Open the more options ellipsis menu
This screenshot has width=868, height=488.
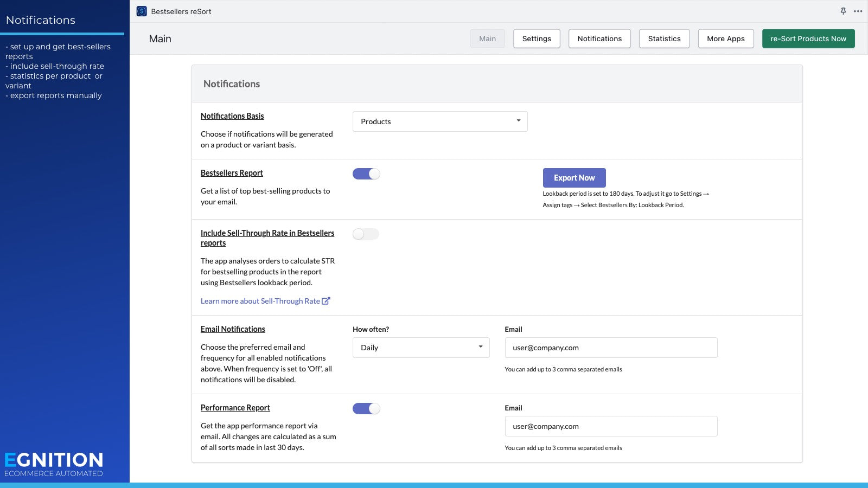pos(858,11)
